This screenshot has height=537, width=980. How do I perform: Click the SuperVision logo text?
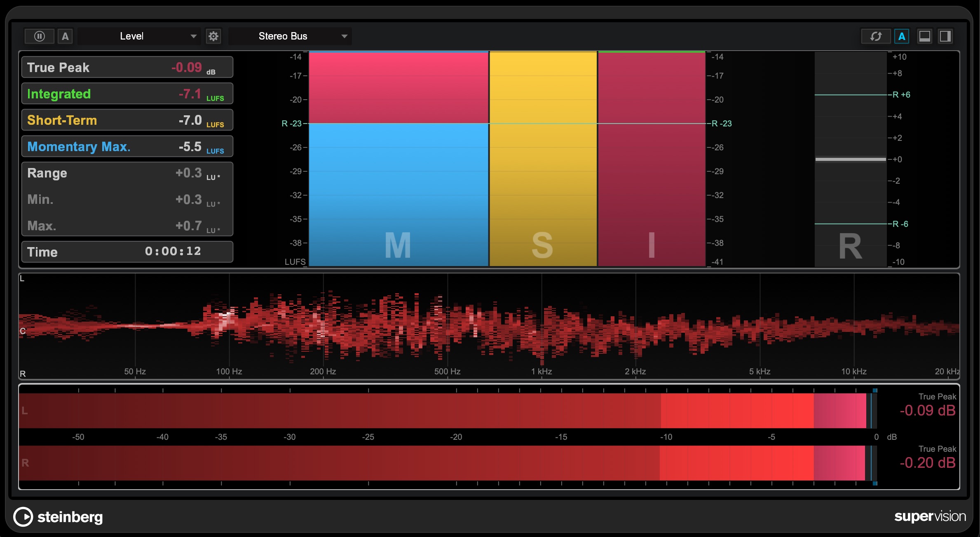point(930,516)
